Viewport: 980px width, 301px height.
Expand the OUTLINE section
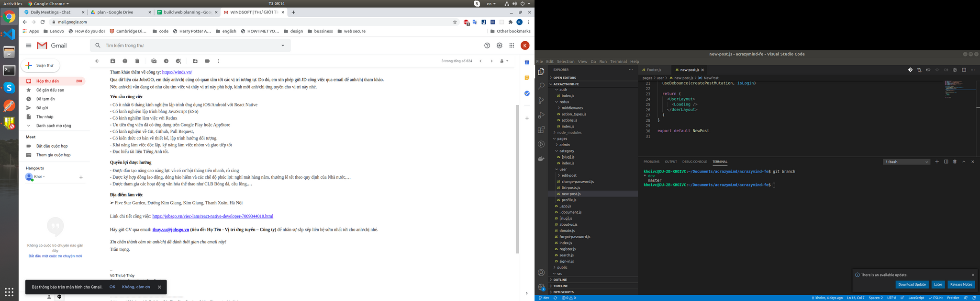click(560, 280)
